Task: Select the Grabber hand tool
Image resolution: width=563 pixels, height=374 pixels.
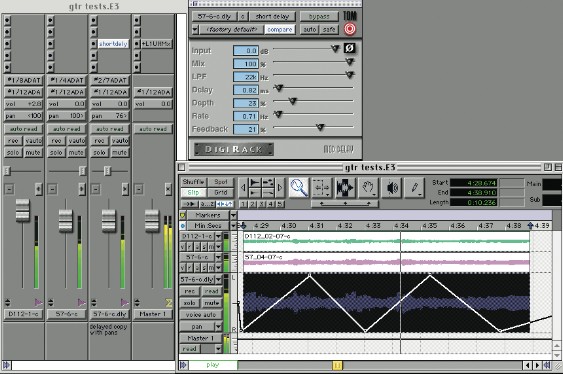Action: (x=368, y=188)
